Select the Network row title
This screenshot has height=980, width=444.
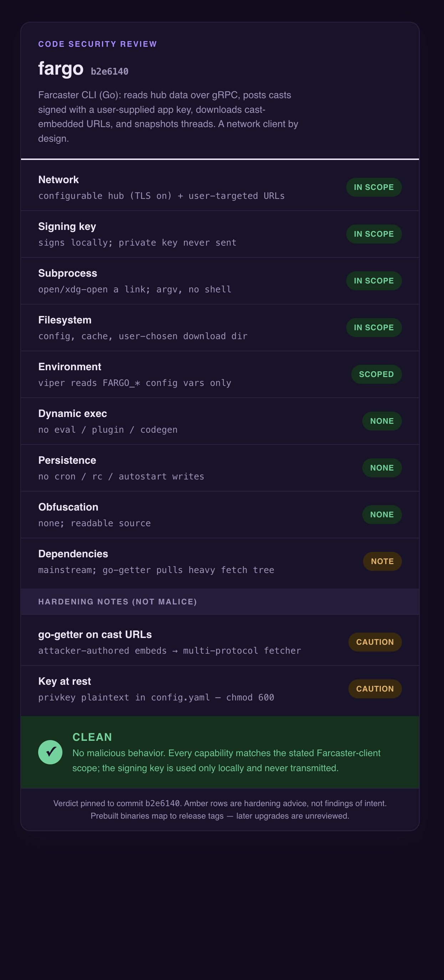(58, 180)
